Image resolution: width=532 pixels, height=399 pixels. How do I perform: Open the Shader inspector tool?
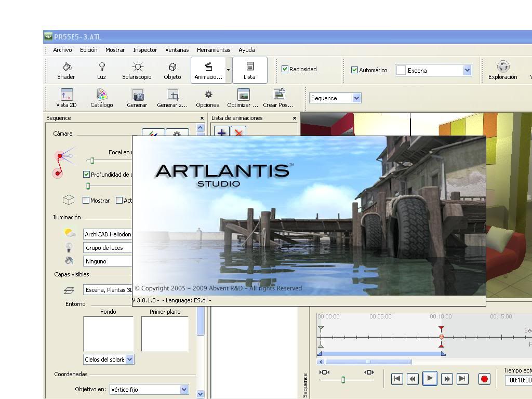[66, 71]
